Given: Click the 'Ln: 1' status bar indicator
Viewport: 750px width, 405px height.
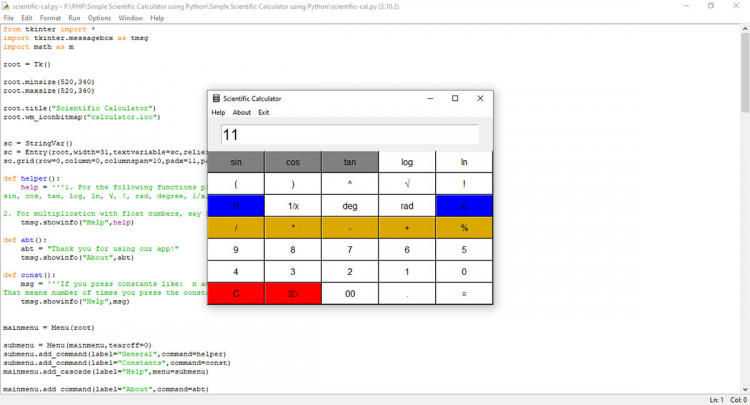Looking at the screenshot, I should click(x=716, y=400).
